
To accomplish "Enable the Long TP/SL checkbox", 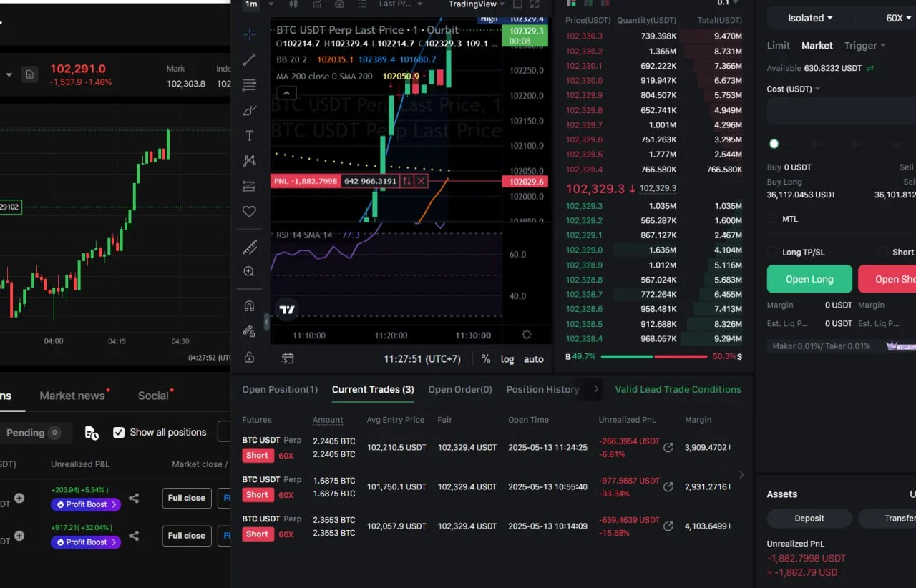I will tap(772, 252).
